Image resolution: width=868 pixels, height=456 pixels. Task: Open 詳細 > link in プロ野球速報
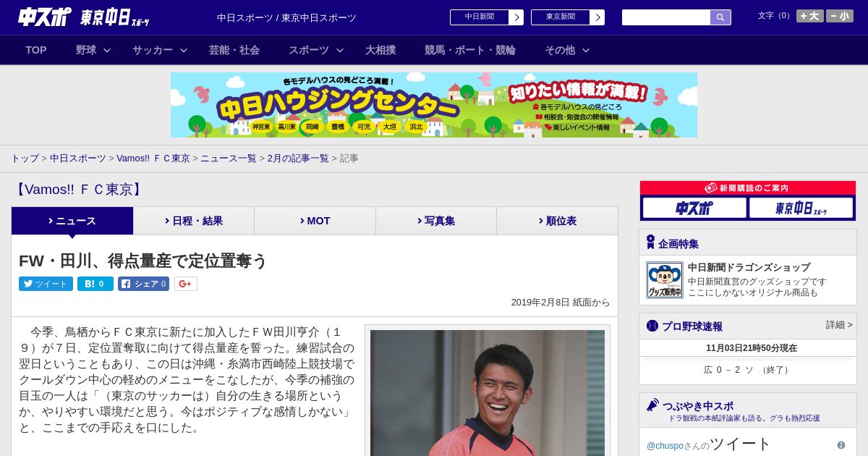pyautogui.click(x=839, y=325)
